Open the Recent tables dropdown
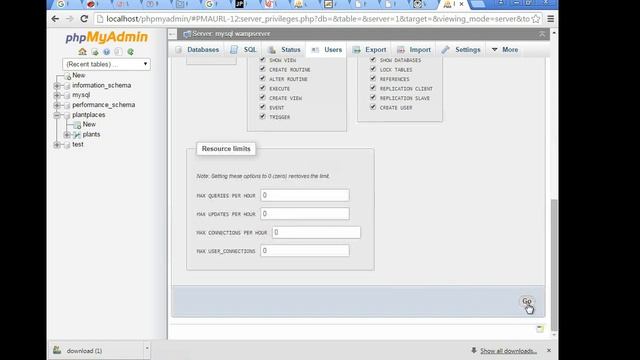 point(107,64)
